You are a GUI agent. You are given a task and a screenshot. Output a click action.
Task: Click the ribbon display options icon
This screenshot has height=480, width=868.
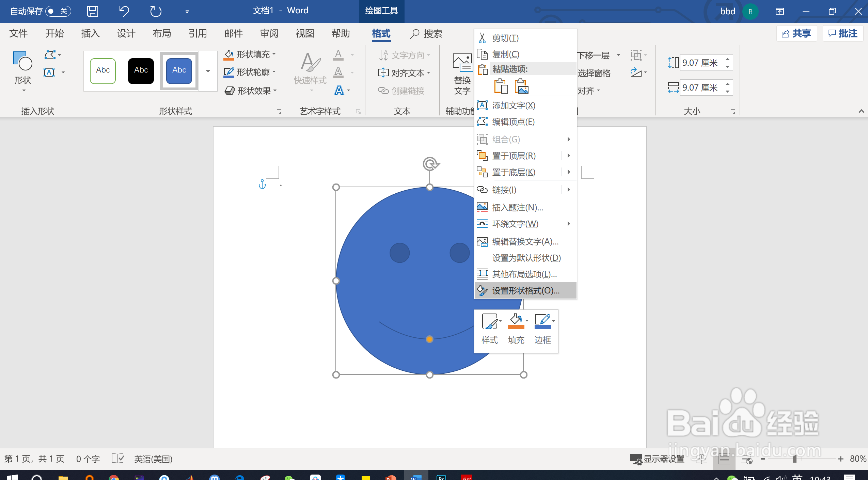pos(779,11)
